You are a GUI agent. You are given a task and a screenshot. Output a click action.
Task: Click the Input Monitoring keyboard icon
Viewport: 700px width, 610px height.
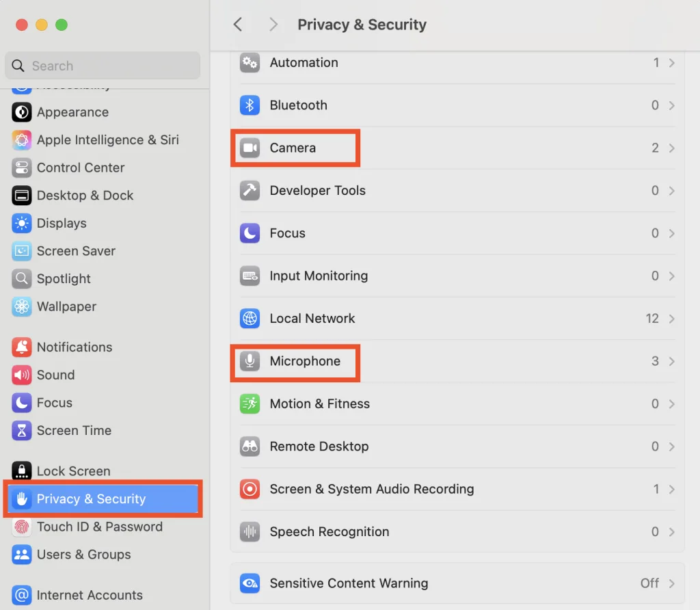250,276
